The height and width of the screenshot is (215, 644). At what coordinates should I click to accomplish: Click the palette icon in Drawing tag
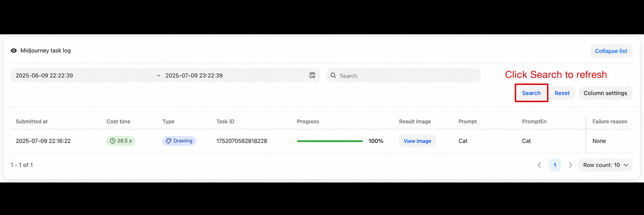(x=169, y=141)
